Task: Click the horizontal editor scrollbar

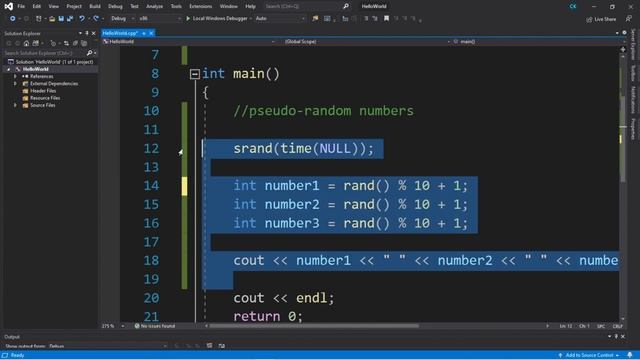Action: click(x=314, y=326)
